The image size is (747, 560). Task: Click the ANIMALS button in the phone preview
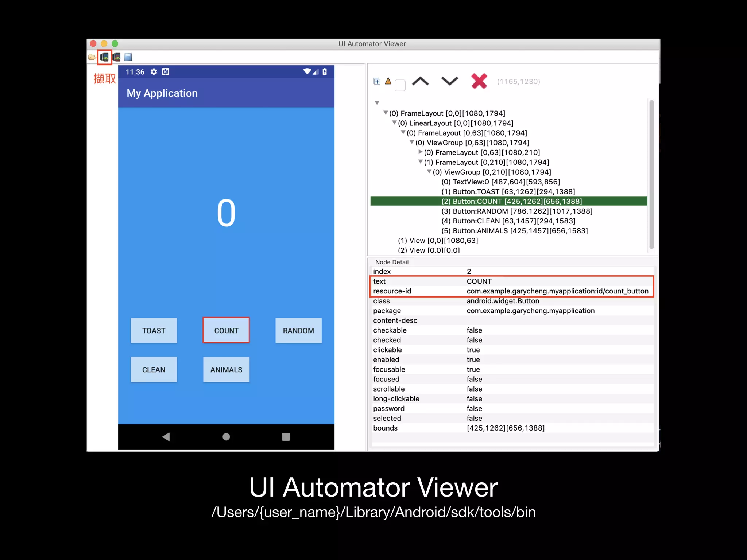click(x=226, y=370)
